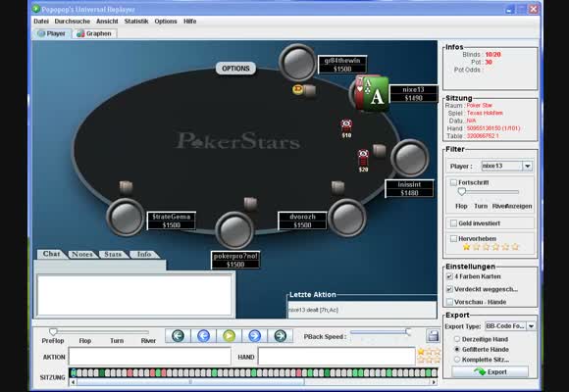Viewport: 569px width, 392px height.
Task: Switch to the Graphen tab
Action: click(94, 33)
